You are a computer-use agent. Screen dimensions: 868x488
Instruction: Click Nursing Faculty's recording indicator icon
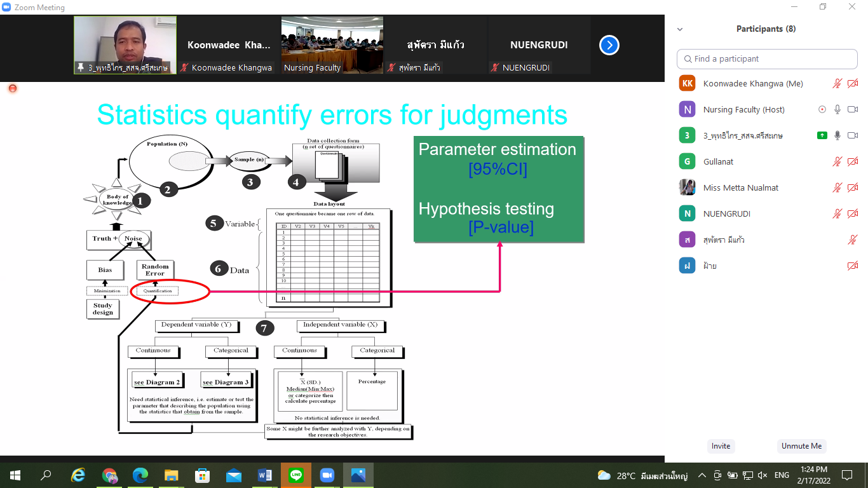pos(822,109)
